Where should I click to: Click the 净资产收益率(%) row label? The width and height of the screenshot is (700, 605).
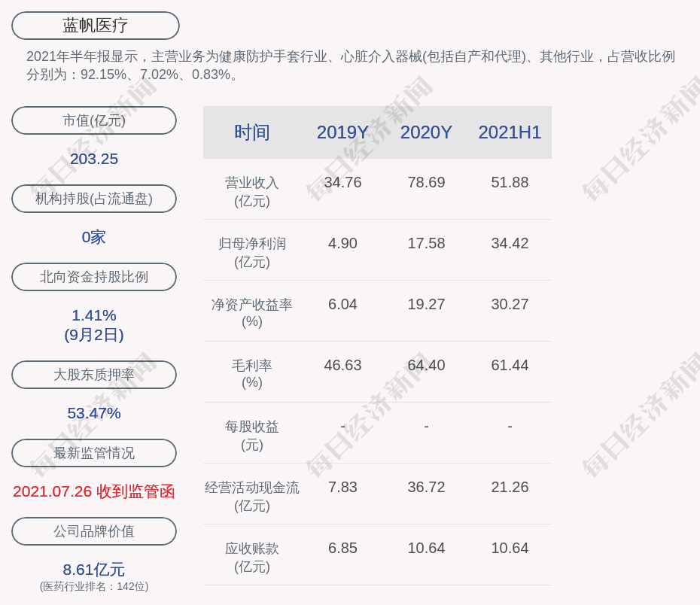click(252, 313)
